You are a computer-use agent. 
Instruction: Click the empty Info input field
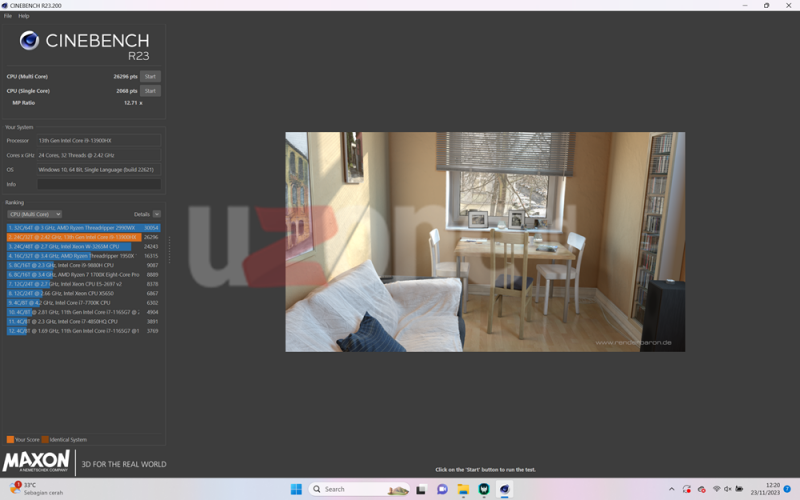pos(99,184)
